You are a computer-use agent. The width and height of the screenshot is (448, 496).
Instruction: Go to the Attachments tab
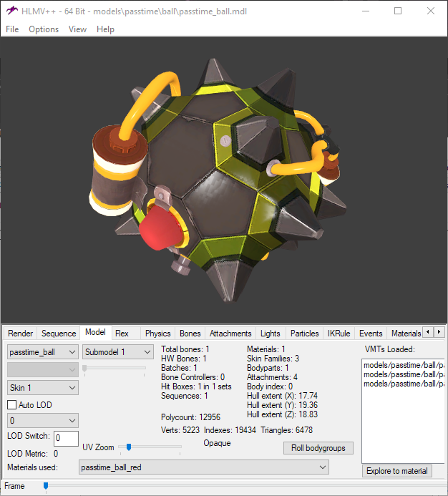(x=230, y=334)
